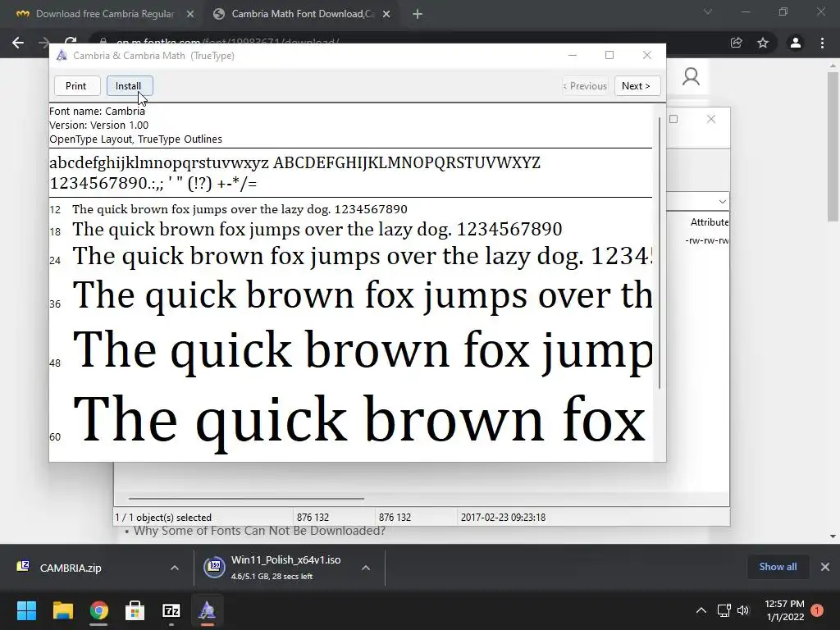This screenshot has width=840, height=630.
Task: Click 'Why Some of Fonts Can Not Be Downloaded?'
Action: [259, 531]
